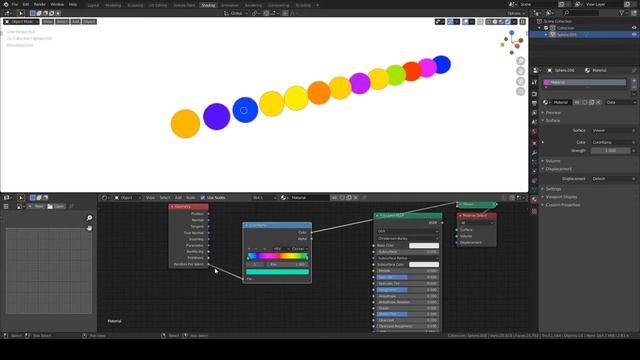Screen dimensions: 640x360
Task: Expand the Preview panel in properties
Action: coord(553,112)
